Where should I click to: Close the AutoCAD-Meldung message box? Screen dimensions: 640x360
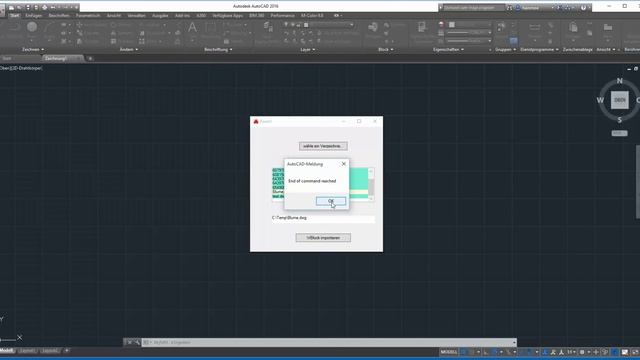click(x=344, y=164)
